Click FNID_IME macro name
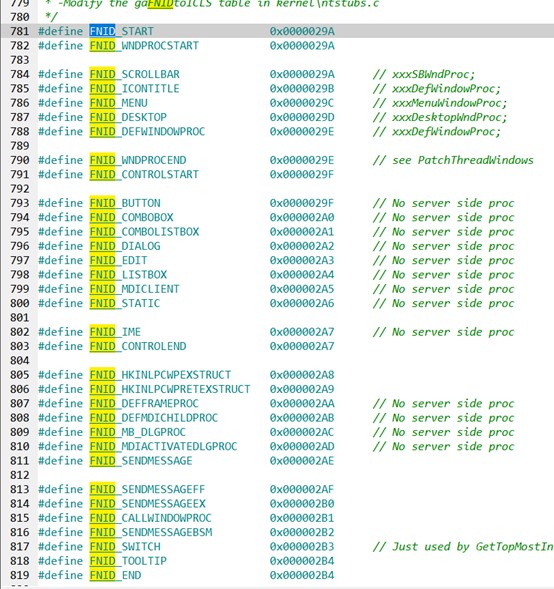 115,332
